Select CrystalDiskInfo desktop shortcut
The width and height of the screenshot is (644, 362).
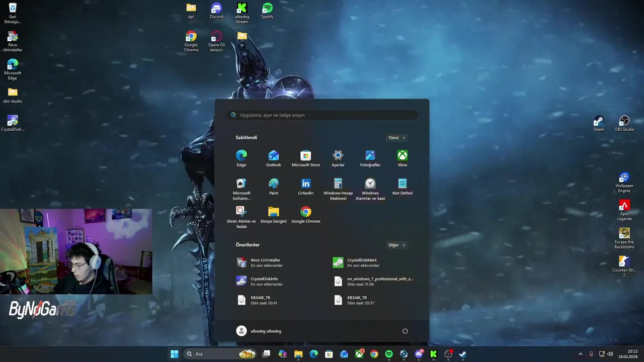click(13, 123)
